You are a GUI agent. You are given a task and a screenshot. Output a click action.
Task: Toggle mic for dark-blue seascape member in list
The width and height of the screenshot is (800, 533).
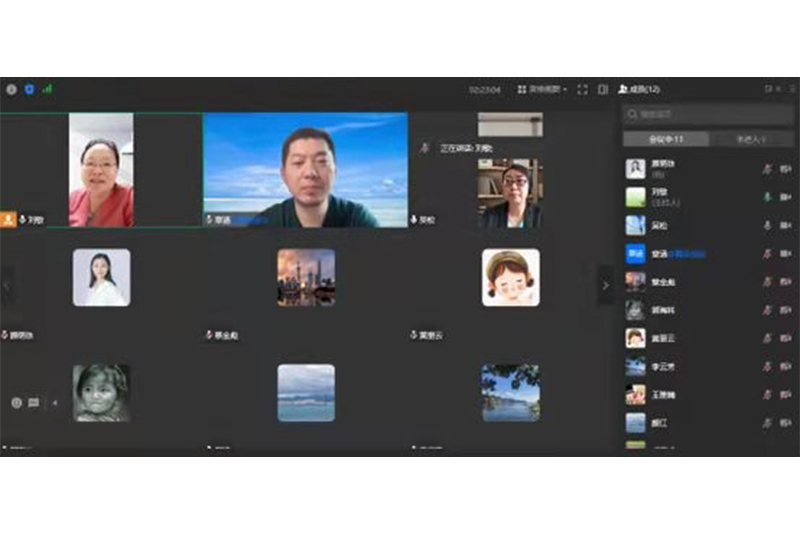click(x=767, y=366)
